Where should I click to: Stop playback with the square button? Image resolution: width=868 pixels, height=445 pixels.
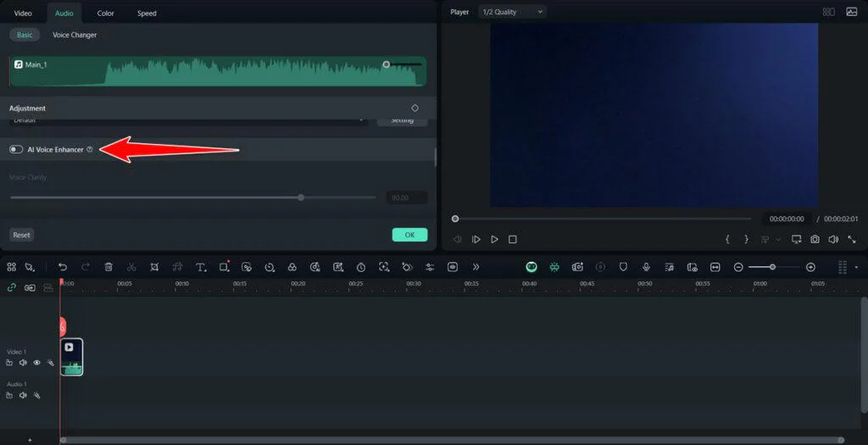(513, 239)
